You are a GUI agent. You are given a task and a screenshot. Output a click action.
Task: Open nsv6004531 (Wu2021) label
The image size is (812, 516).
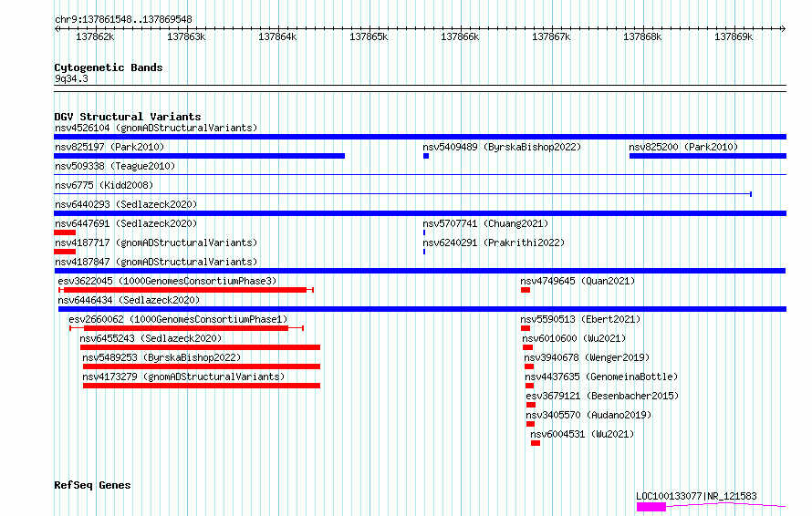tap(582, 434)
